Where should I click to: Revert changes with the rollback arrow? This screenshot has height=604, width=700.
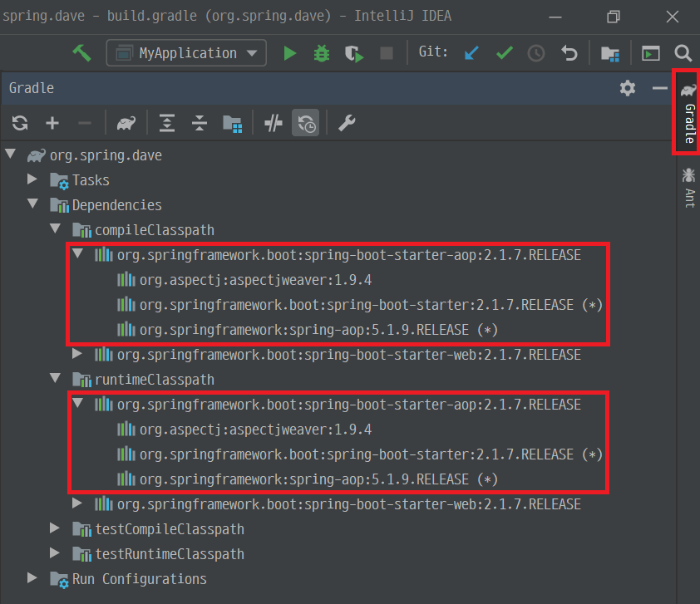(569, 53)
